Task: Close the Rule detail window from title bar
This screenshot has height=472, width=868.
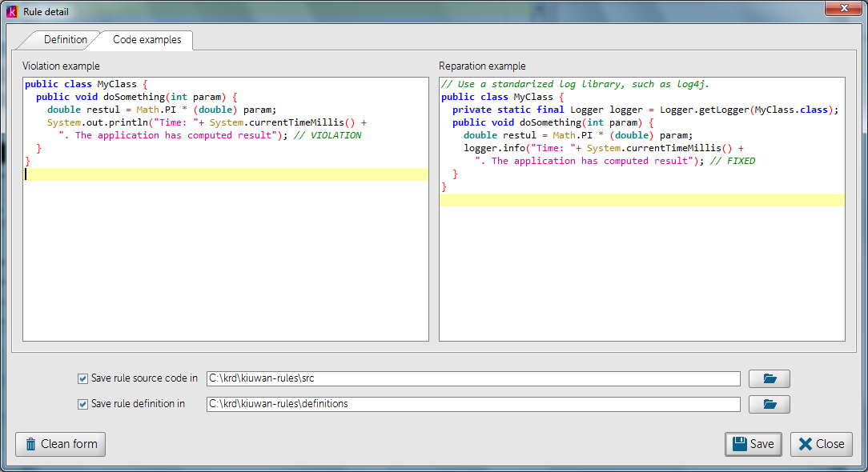Action: coord(842,9)
